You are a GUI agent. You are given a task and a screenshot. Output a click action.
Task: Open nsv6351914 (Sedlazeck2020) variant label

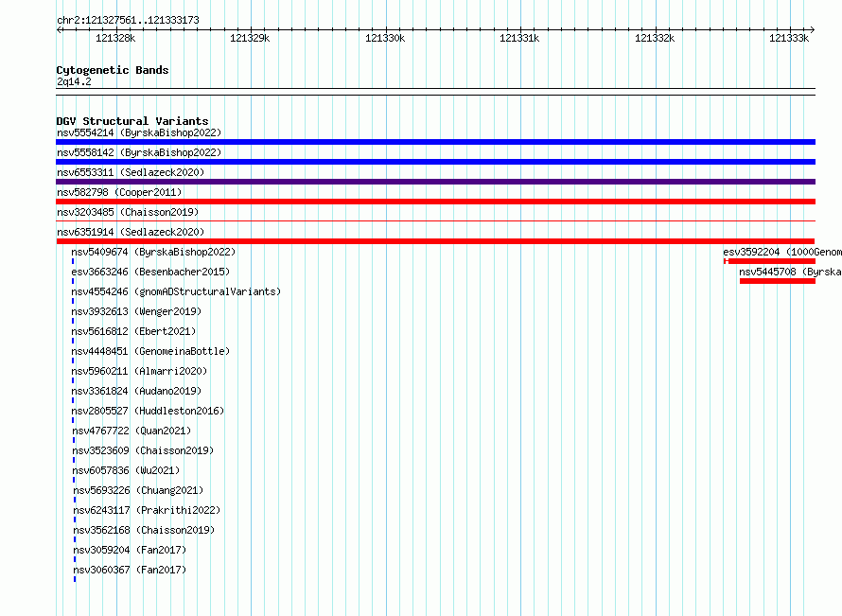131,232
